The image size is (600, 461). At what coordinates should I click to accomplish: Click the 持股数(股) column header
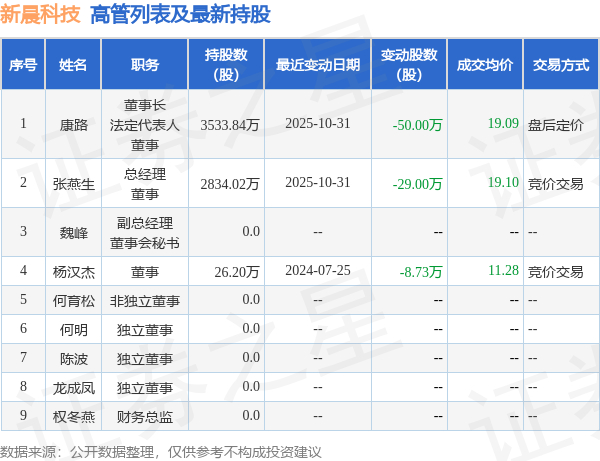[x=226, y=64]
